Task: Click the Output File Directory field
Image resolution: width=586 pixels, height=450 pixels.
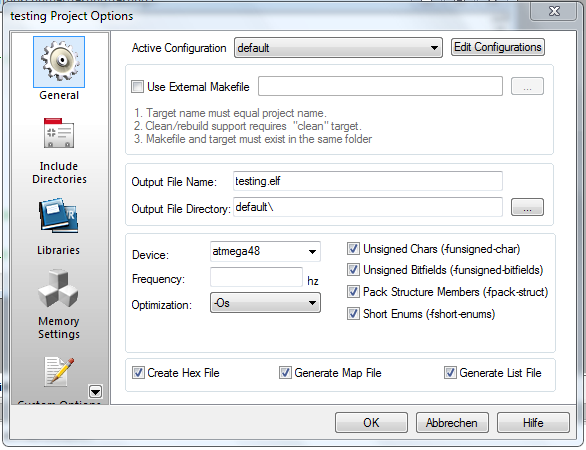Action: tap(368, 207)
